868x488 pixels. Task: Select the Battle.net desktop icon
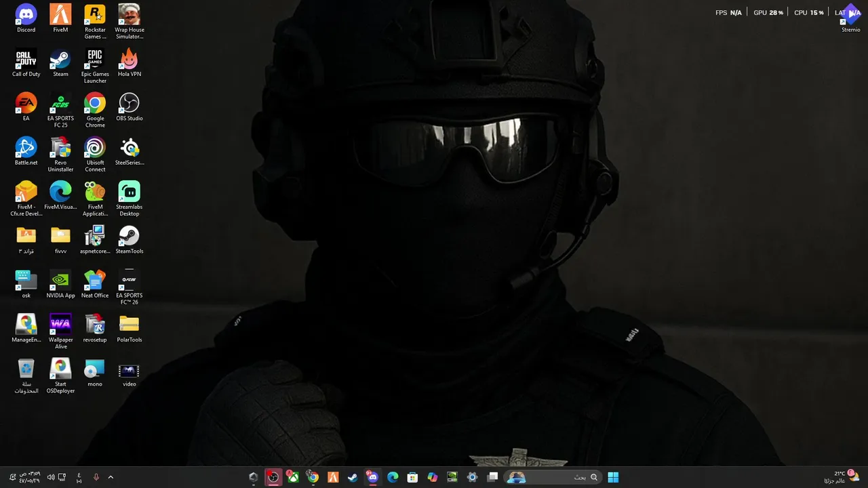pyautogui.click(x=26, y=152)
